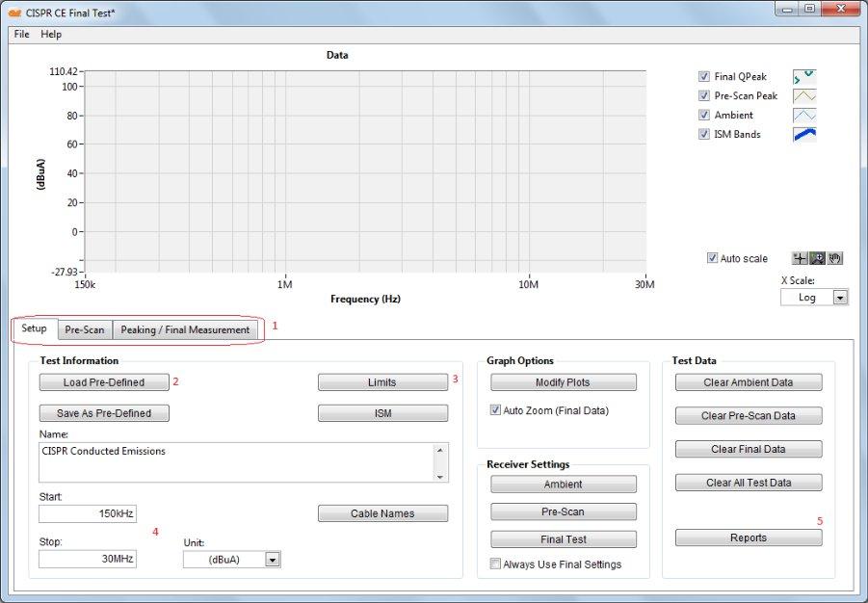This screenshot has width=868, height=603.
Task: Toggle Final QPeak plot visibility checkbox
Action: pyautogui.click(x=703, y=76)
